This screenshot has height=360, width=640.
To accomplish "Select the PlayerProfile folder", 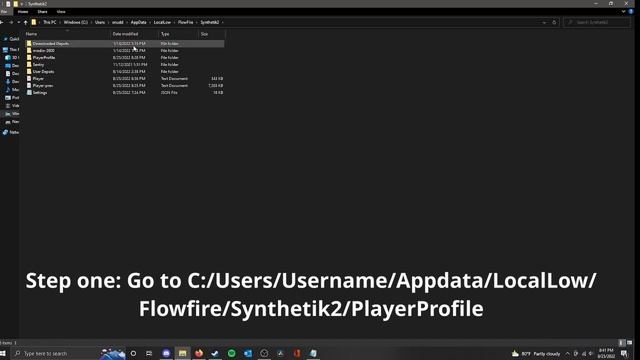I will (x=44, y=58).
